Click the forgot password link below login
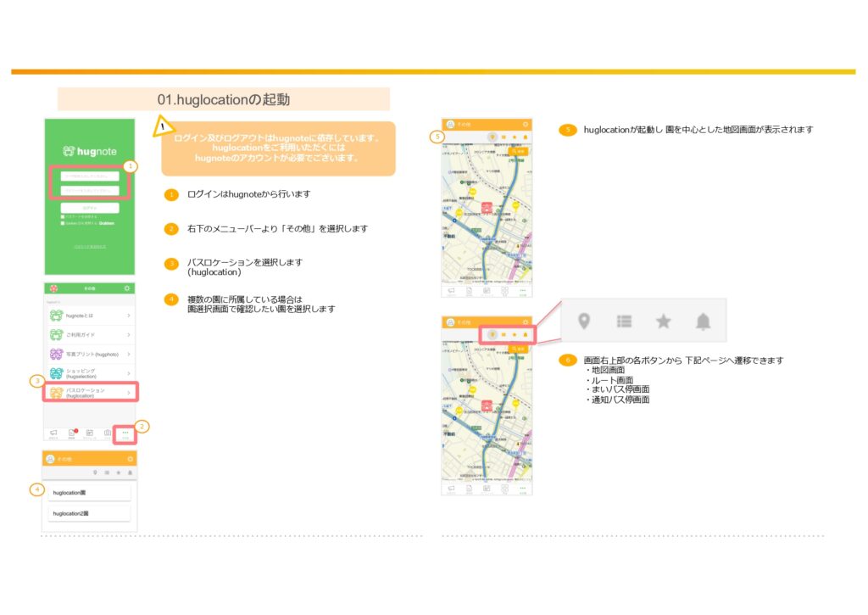 click(x=90, y=246)
